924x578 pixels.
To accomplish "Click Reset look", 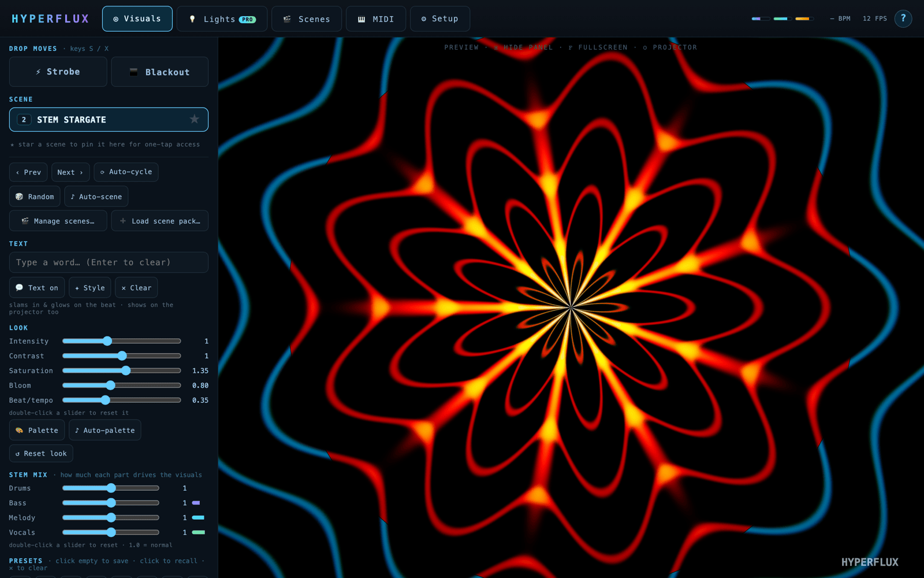I will click(41, 454).
